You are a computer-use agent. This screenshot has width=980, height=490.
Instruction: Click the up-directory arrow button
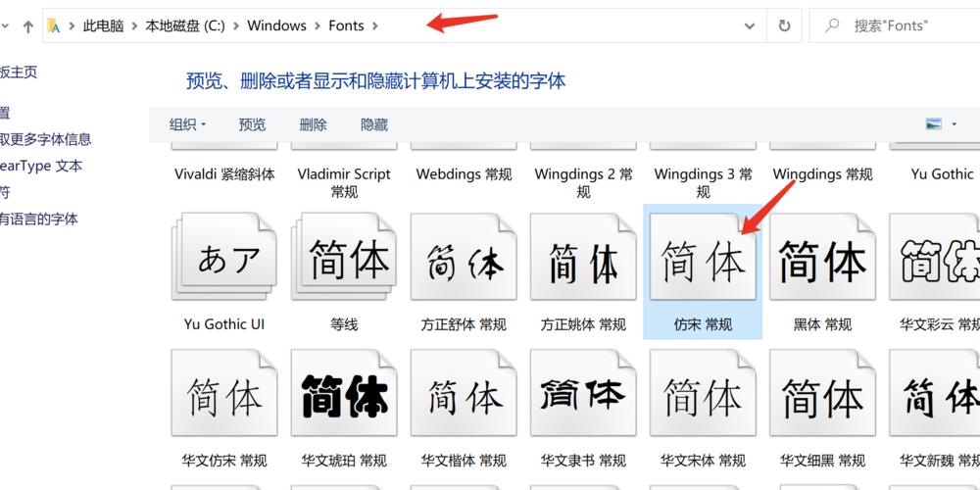pos(27,26)
